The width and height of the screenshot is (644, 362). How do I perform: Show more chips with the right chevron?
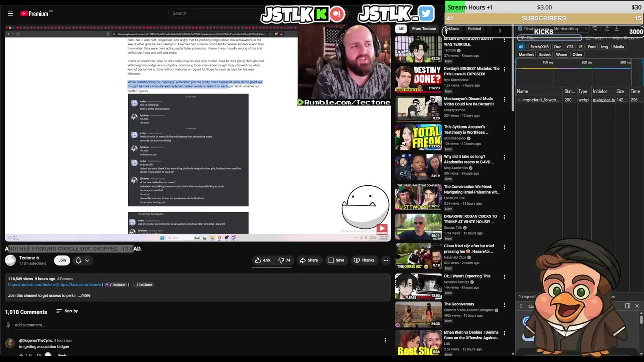(500, 31)
